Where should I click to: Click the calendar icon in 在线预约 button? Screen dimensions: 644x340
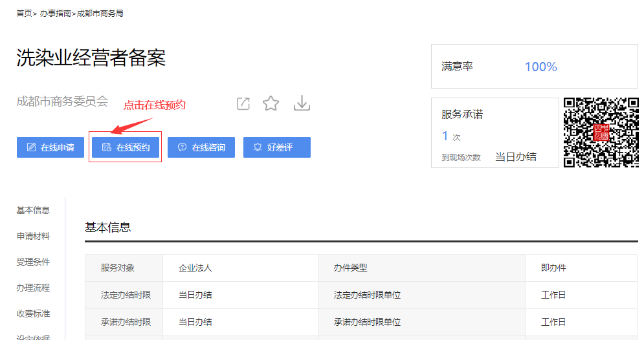coord(107,147)
